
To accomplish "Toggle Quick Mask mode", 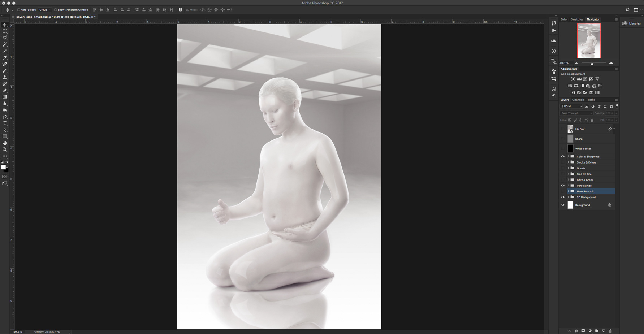I will (5, 177).
